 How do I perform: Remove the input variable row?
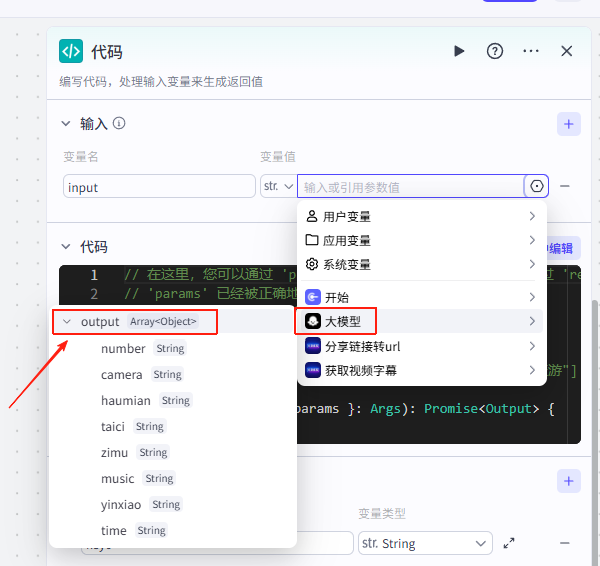[565, 186]
